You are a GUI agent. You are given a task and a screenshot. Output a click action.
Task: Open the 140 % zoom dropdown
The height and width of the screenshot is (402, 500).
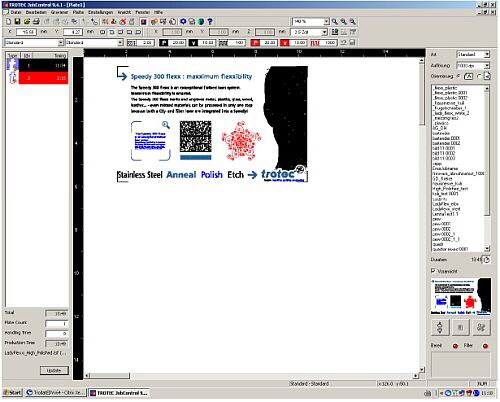pos(326,22)
